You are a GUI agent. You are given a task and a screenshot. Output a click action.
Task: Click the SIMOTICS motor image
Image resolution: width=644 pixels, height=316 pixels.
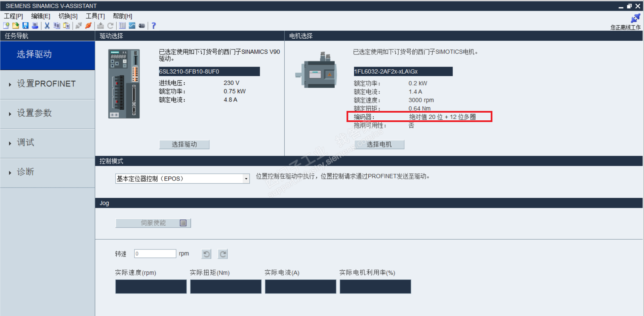click(316, 71)
